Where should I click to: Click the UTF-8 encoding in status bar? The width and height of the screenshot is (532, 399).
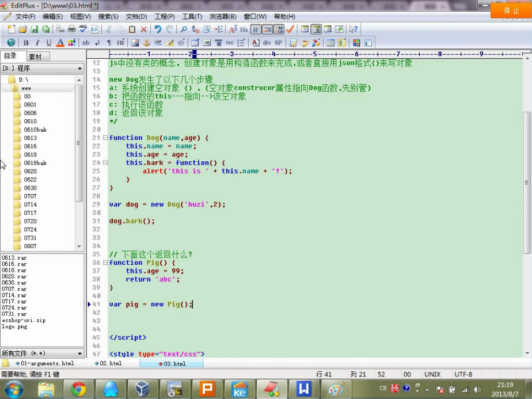(x=463, y=374)
